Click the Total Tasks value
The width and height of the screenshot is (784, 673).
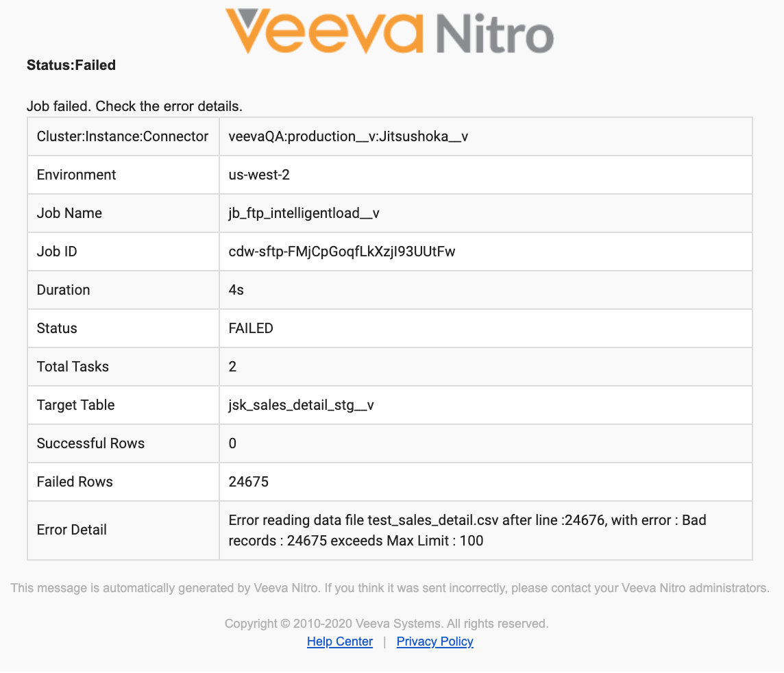(x=233, y=367)
